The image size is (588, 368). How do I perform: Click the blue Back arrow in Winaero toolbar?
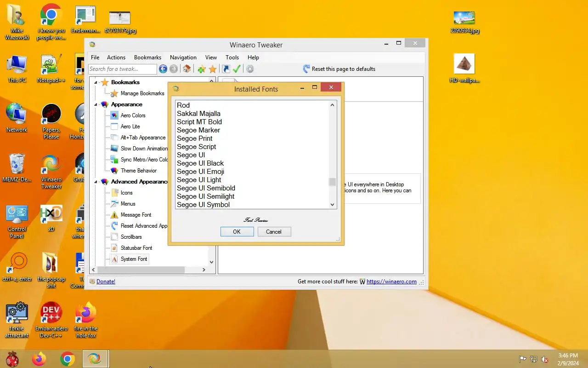point(163,69)
